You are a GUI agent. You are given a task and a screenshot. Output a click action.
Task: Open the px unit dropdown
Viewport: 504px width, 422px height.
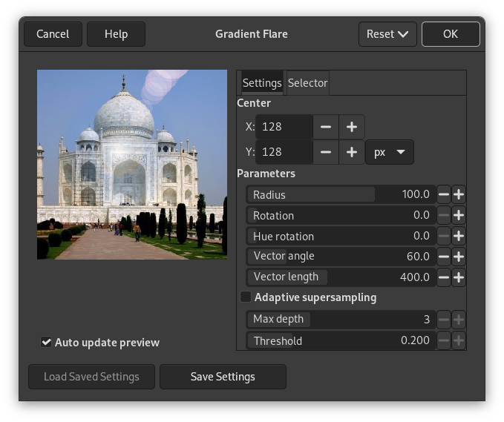coord(389,152)
